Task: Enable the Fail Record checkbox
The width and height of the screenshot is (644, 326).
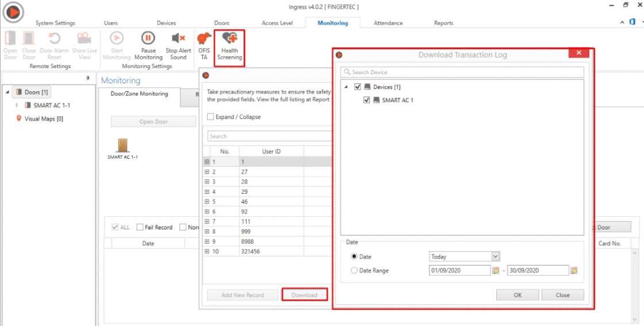Action: coord(140,227)
